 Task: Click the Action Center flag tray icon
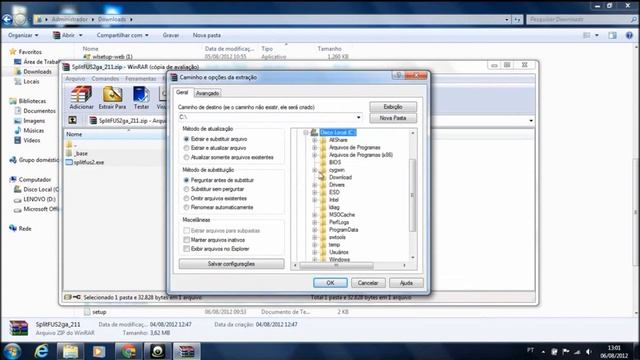pos(566,351)
